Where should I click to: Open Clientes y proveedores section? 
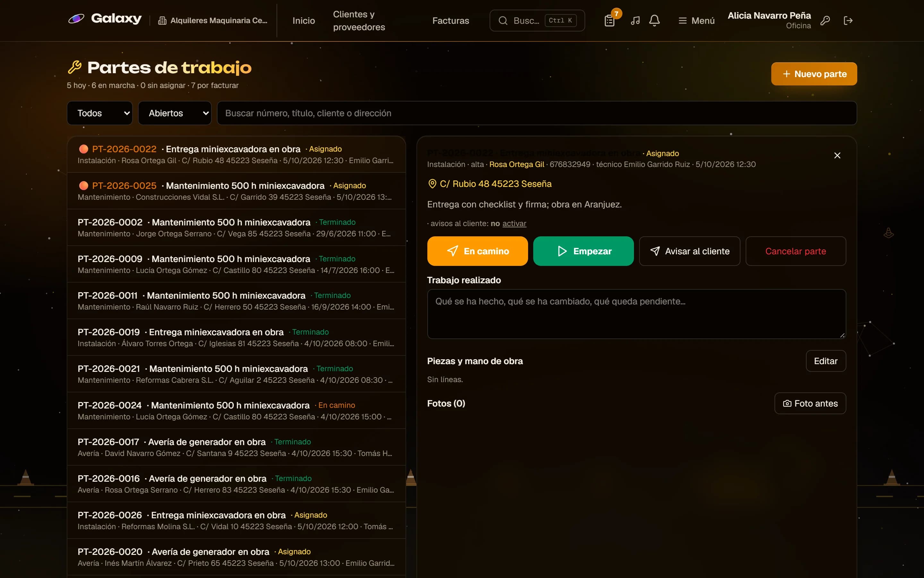coord(359,21)
